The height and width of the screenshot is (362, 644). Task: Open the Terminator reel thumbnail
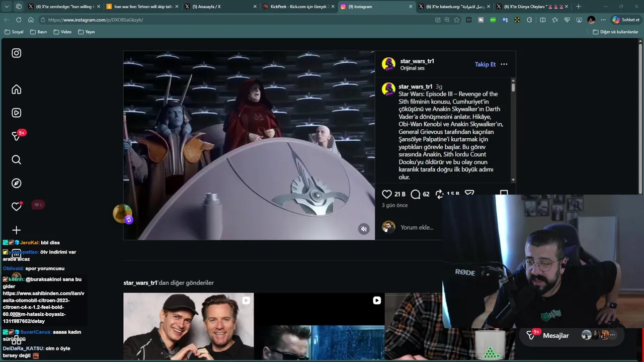319,326
